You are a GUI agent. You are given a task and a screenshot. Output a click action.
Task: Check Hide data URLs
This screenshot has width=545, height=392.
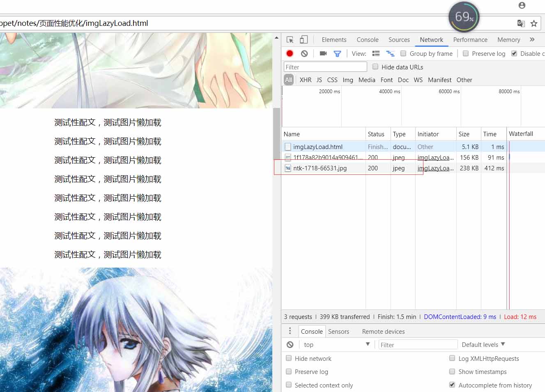coord(375,66)
